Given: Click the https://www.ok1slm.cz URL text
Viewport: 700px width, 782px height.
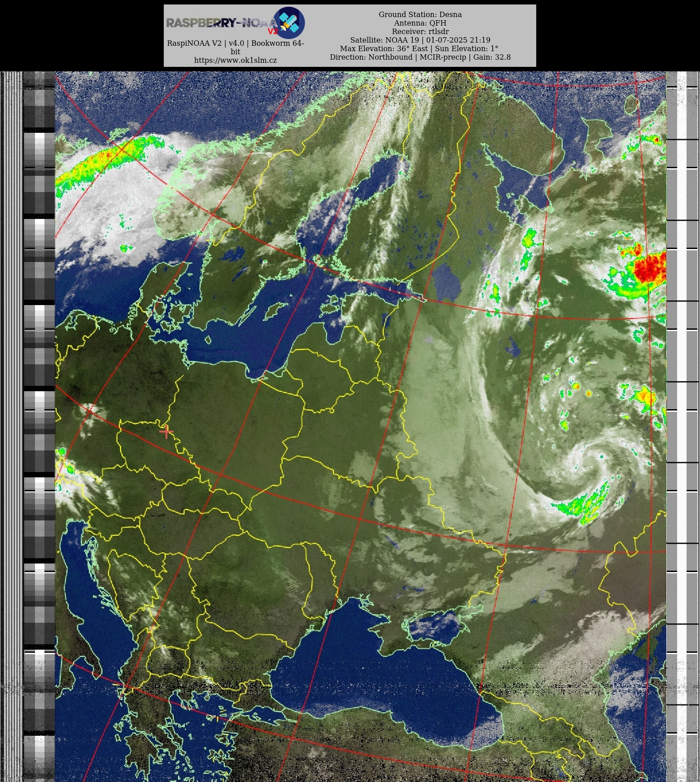Looking at the screenshot, I should pyautogui.click(x=235, y=60).
